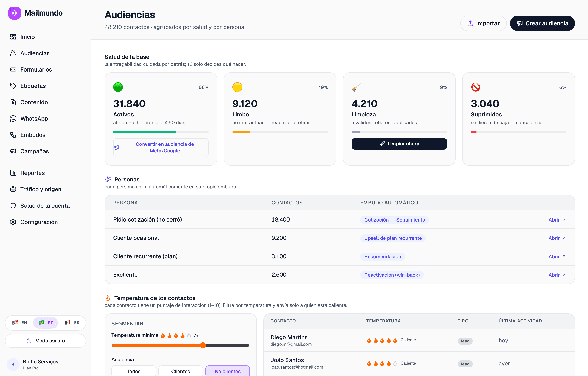Open the Reactivación (win-back) tag
The height and width of the screenshot is (376, 588).
[x=392, y=275]
